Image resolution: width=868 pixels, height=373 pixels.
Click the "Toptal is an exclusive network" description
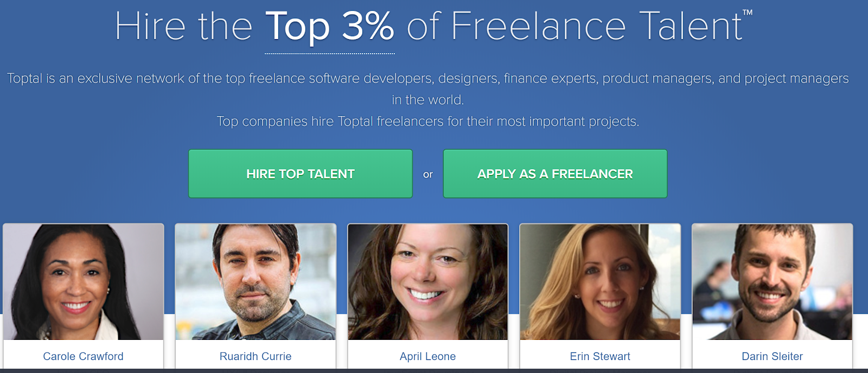pos(428,79)
